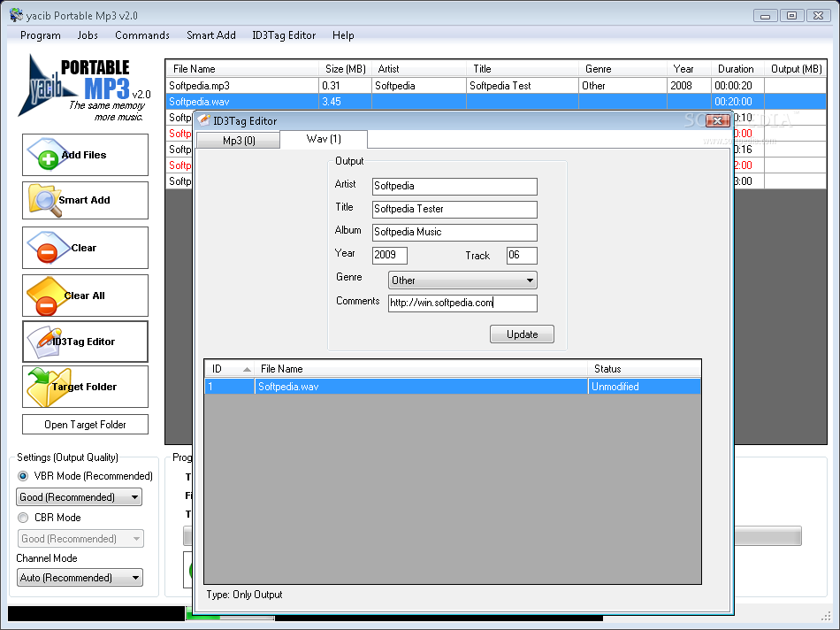Click Status column header in tag editor

pos(645,369)
